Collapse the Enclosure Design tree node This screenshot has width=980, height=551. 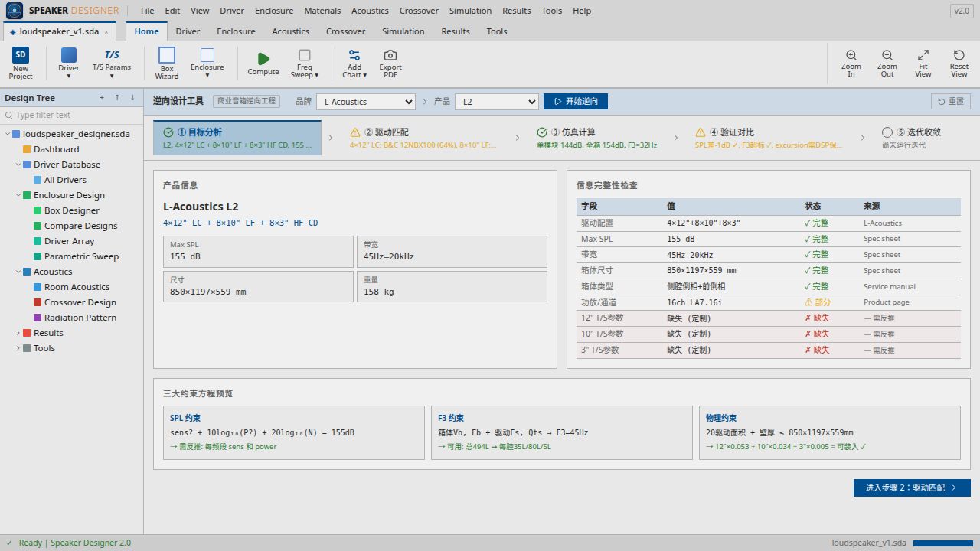pos(18,195)
